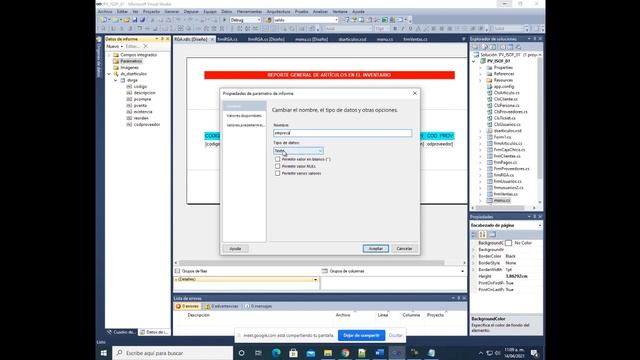Click the '0 mensajes' filter button
The width and height of the screenshot is (640, 360).
pyautogui.click(x=258, y=306)
